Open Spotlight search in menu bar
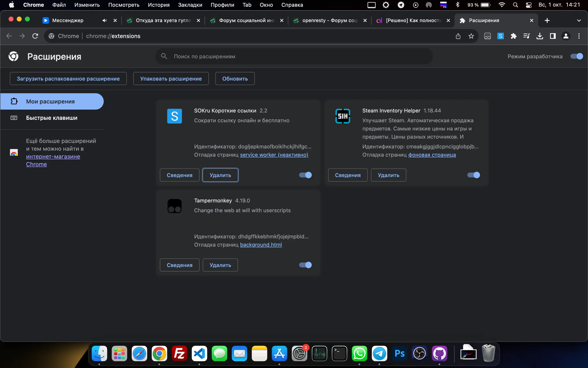 (x=515, y=5)
